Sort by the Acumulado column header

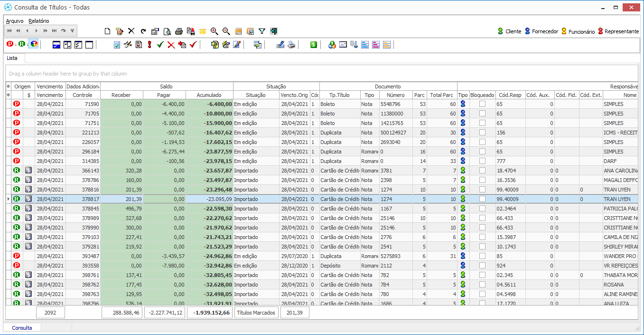[209, 95]
